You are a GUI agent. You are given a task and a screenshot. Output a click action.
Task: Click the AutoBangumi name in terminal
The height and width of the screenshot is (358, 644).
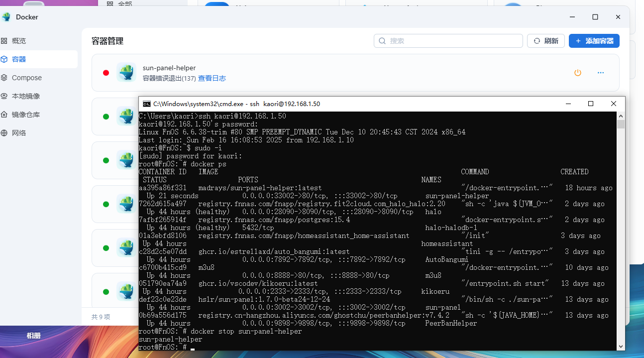[447, 259]
